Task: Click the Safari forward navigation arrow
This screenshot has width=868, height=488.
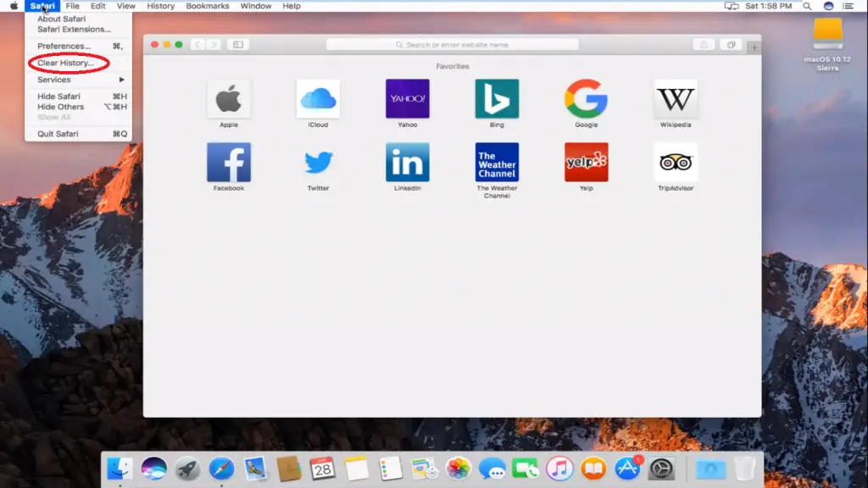Action: click(x=214, y=45)
